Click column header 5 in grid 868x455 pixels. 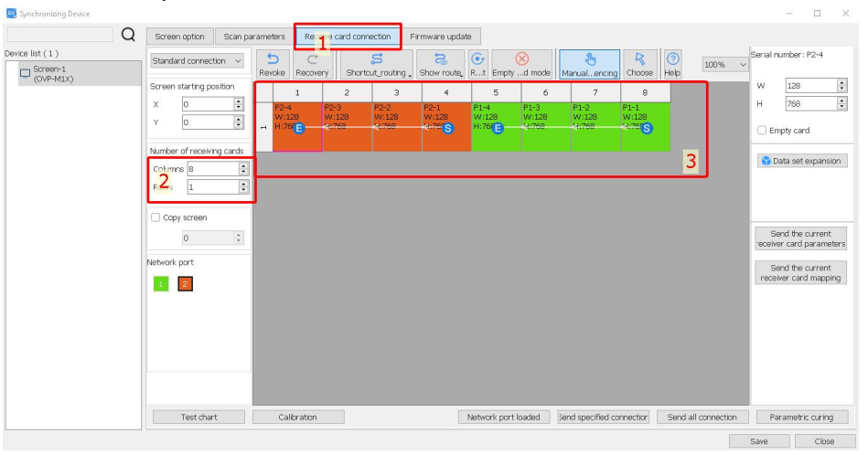(x=496, y=93)
